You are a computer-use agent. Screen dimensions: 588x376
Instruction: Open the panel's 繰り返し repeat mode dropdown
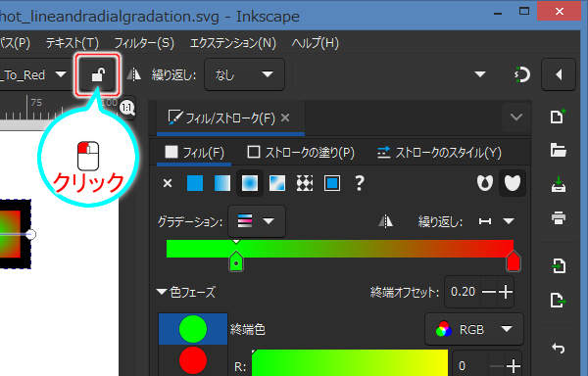pyautogui.click(x=497, y=221)
